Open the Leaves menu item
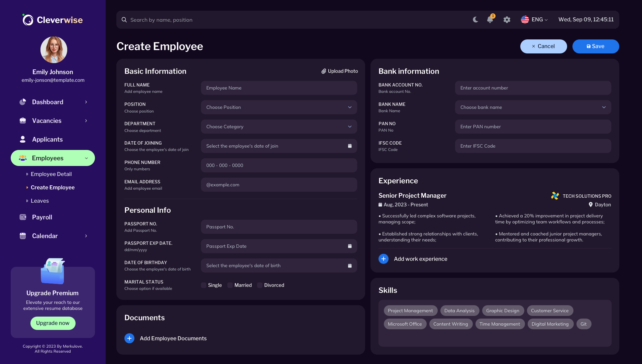Image resolution: width=642 pixels, height=364 pixels. pyautogui.click(x=39, y=201)
